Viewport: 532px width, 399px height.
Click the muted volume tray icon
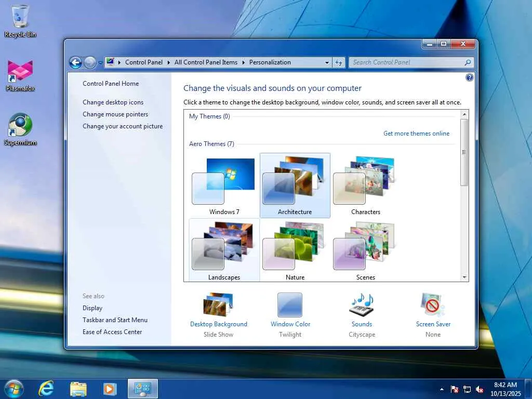coord(480,389)
